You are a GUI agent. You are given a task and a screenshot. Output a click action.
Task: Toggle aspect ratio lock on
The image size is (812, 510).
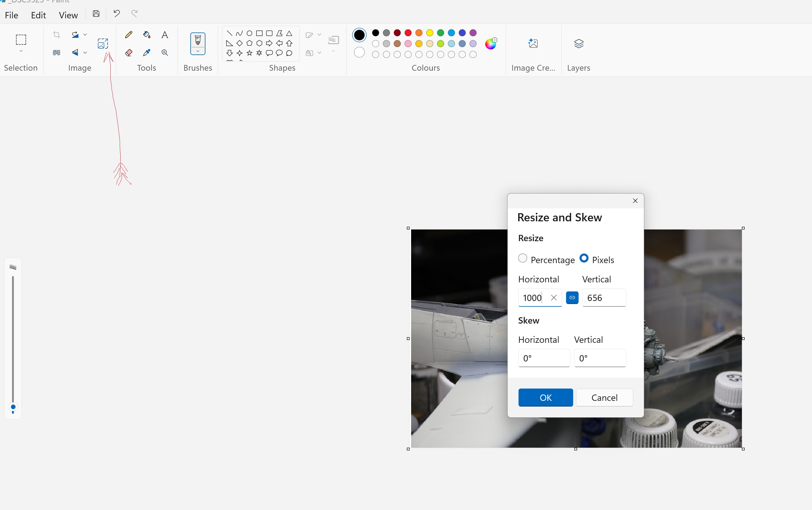tap(572, 297)
